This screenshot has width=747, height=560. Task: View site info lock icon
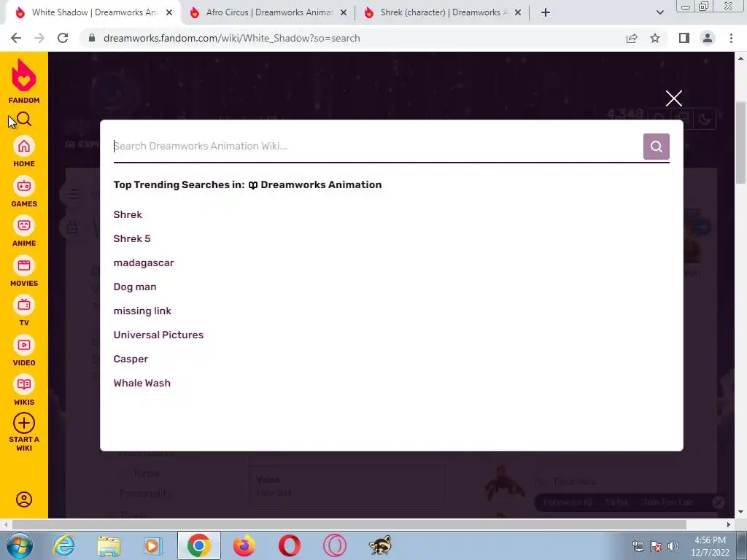[x=92, y=38]
